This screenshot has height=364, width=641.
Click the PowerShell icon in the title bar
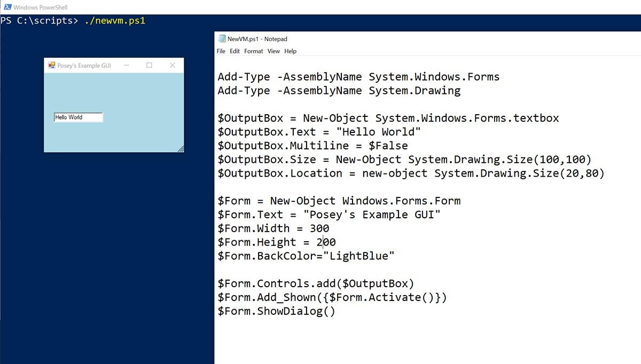[6, 7]
